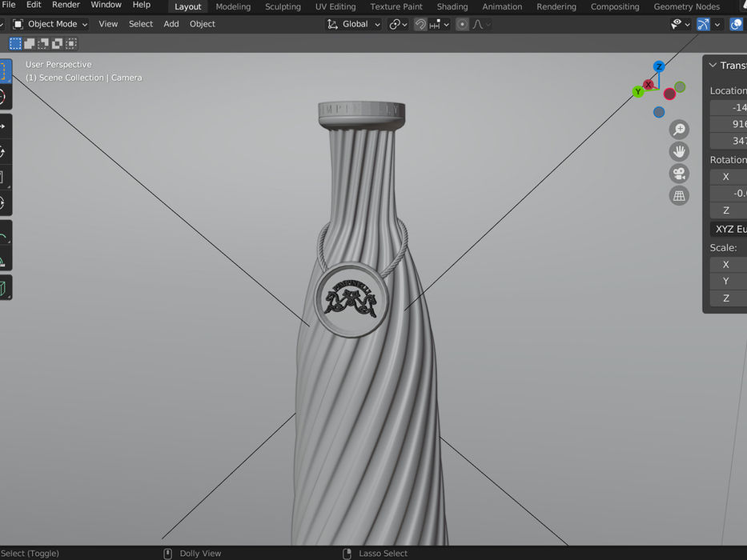Switch to the Sculpting workspace tab

coord(283,6)
